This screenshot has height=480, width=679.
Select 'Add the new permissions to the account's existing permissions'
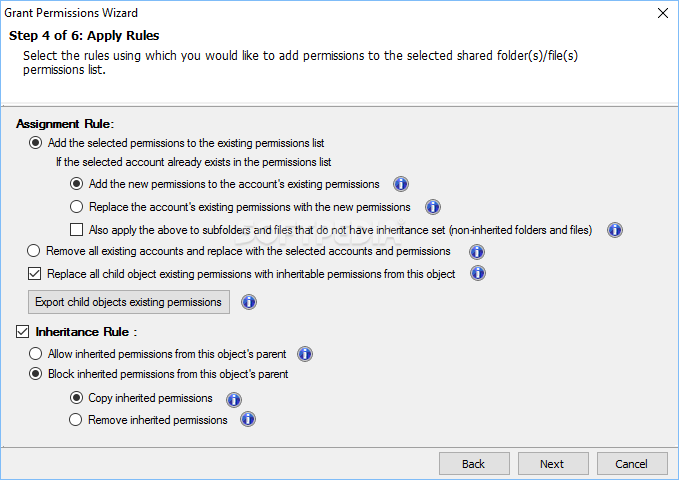click(76, 184)
